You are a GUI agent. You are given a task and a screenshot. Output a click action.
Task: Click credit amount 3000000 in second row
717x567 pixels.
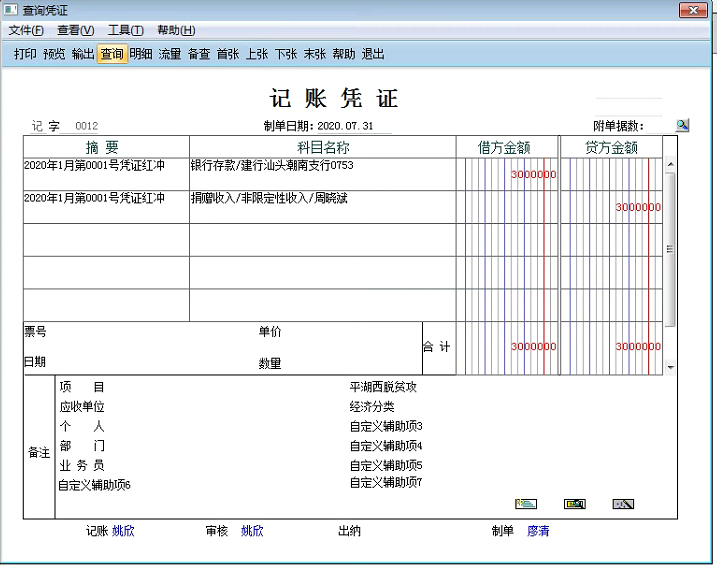[638, 207]
